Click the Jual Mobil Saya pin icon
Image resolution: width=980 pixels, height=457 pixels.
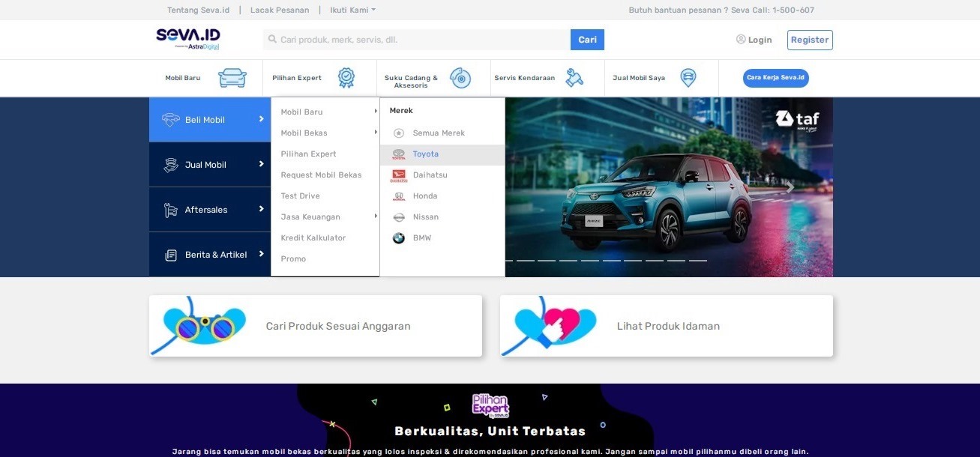(x=688, y=78)
